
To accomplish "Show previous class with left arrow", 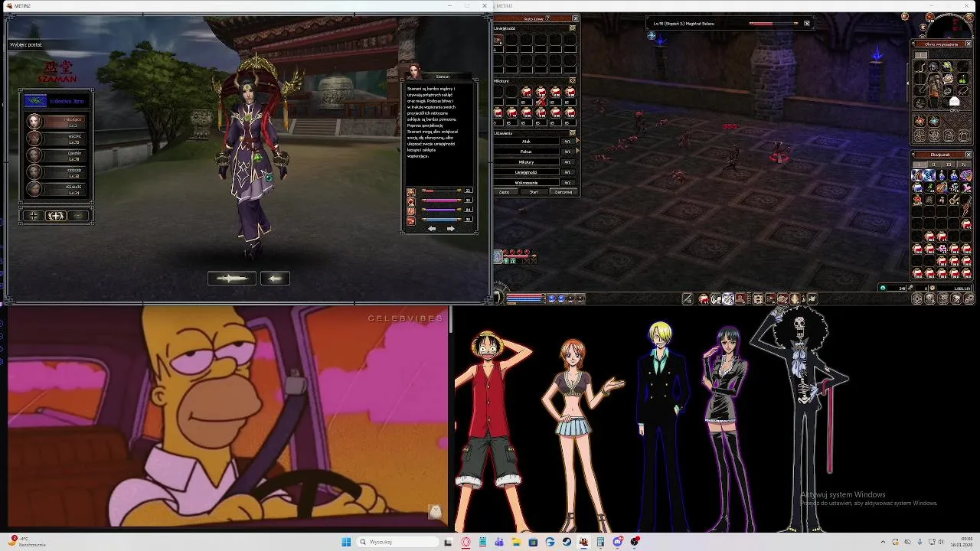I will pyautogui.click(x=432, y=228).
